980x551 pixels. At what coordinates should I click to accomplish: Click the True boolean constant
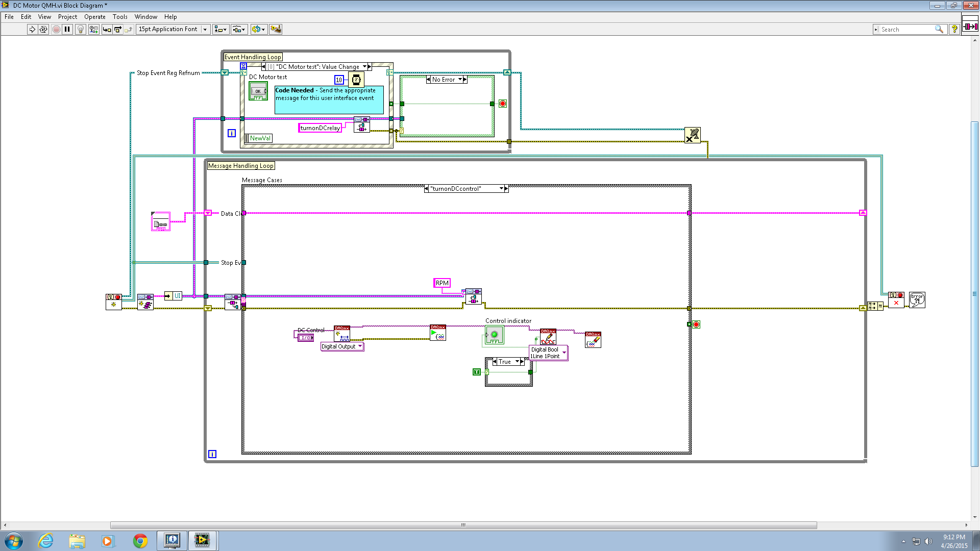[477, 372]
